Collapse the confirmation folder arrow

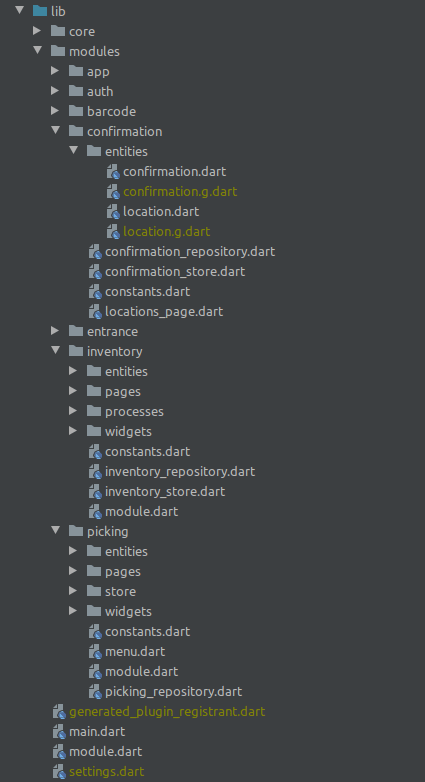[55, 130]
